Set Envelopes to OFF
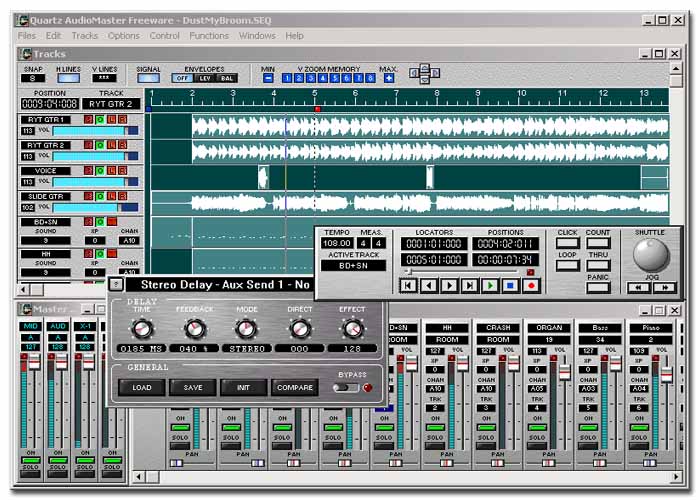Screen dimensions: 700x500 [182, 79]
